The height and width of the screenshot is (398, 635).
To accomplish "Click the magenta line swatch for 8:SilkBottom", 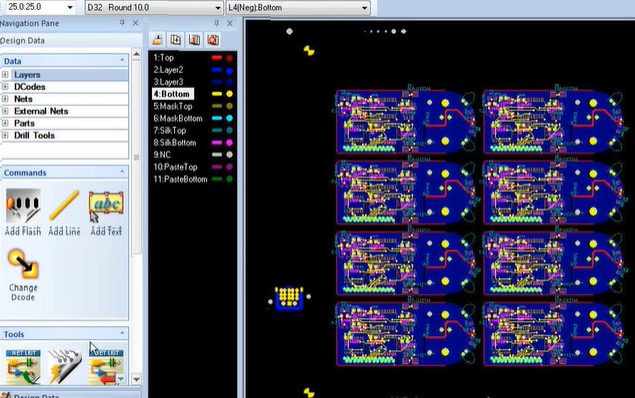I will (217, 143).
